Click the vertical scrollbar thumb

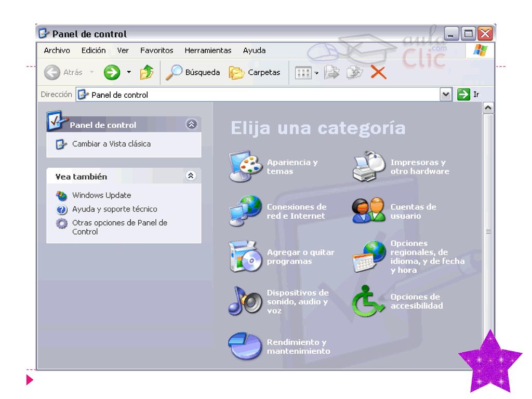pyautogui.click(x=488, y=231)
